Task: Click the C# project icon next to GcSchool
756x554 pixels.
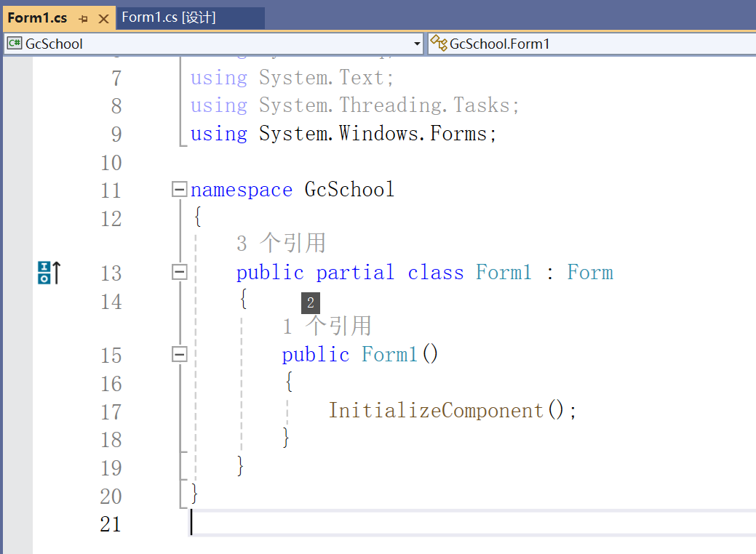Action: click(14, 44)
